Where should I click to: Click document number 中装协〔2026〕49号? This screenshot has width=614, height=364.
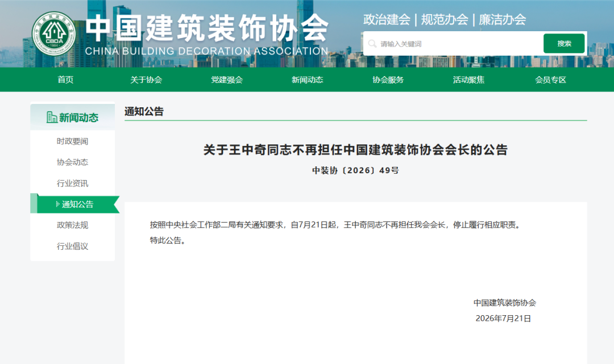[x=355, y=170]
